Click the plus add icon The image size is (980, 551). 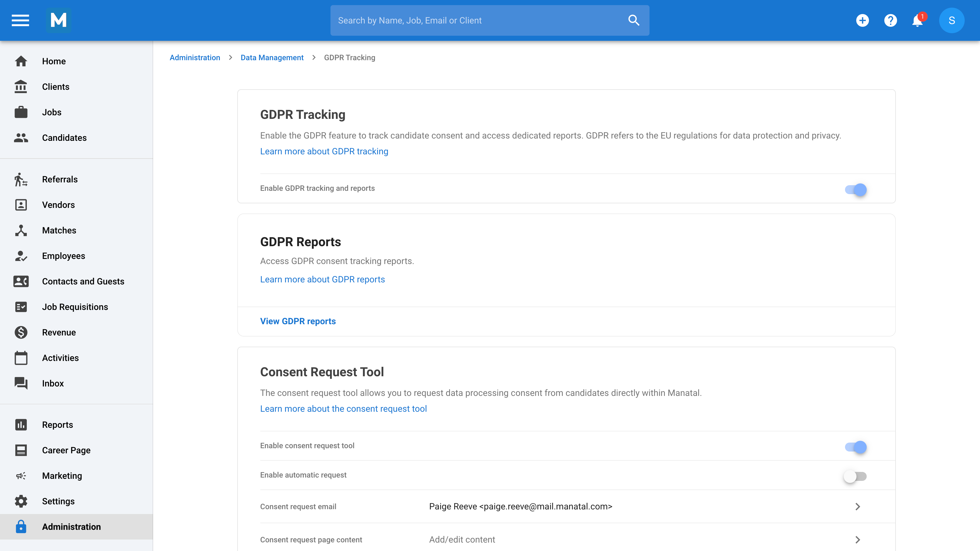(862, 20)
